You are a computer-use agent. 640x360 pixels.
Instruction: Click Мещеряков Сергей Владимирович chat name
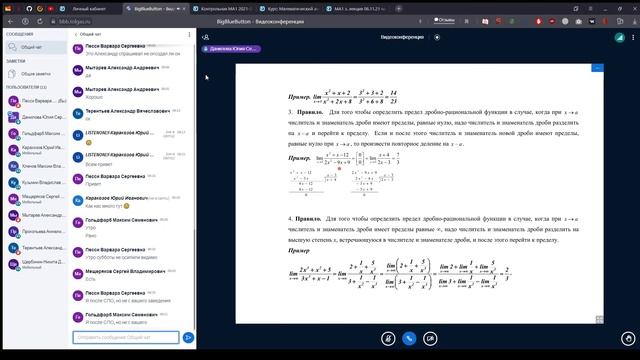pos(125,271)
